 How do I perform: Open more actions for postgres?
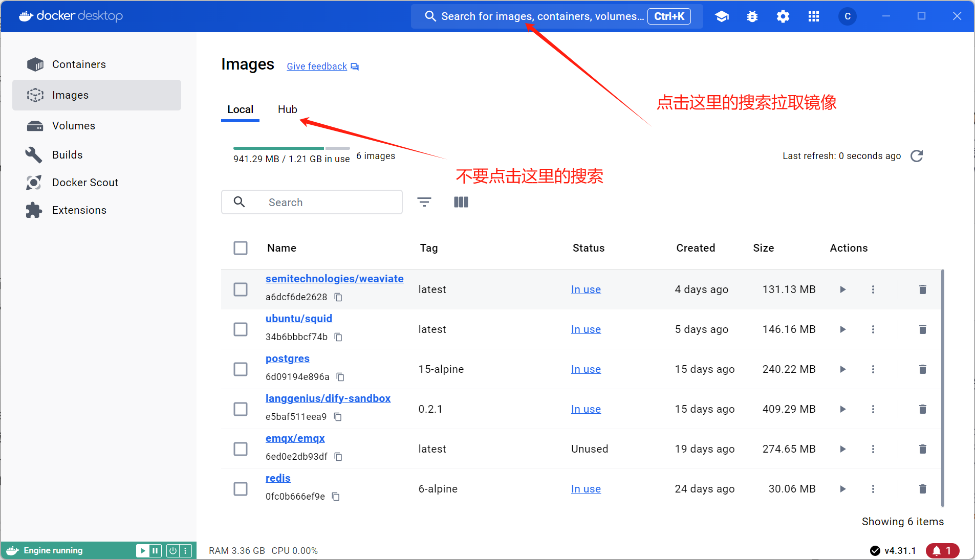(x=873, y=369)
